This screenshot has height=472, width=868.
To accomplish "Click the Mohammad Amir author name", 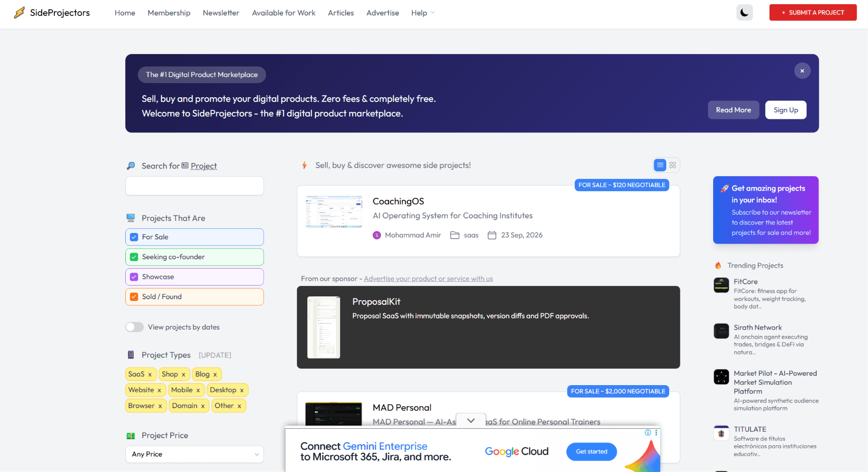I will tap(413, 235).
